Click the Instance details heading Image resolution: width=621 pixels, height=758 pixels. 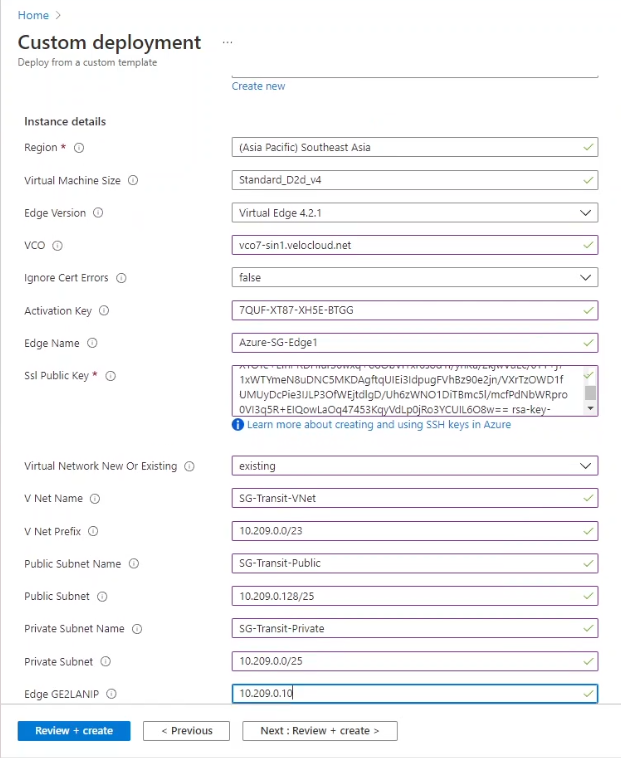pos(65,121)
